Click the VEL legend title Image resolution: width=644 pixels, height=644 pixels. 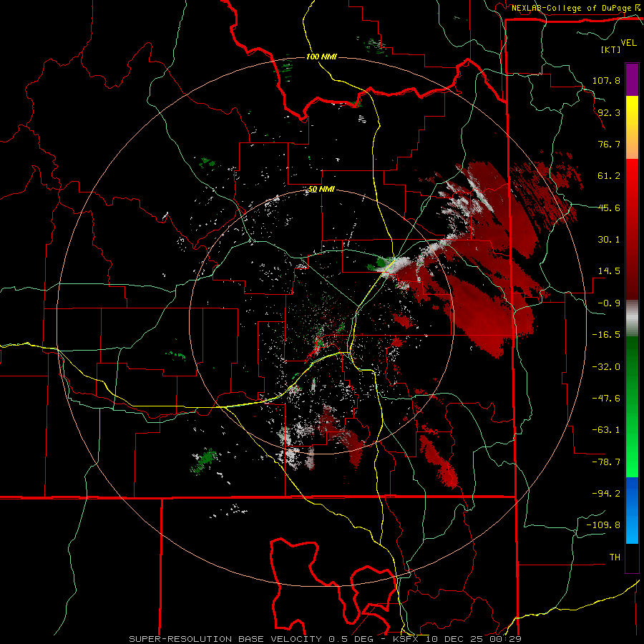coord(628,43)
